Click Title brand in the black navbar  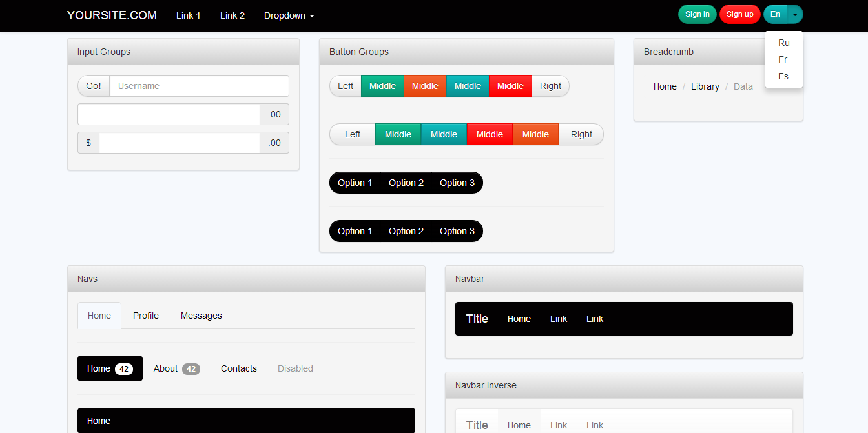(x=477, y=319)
